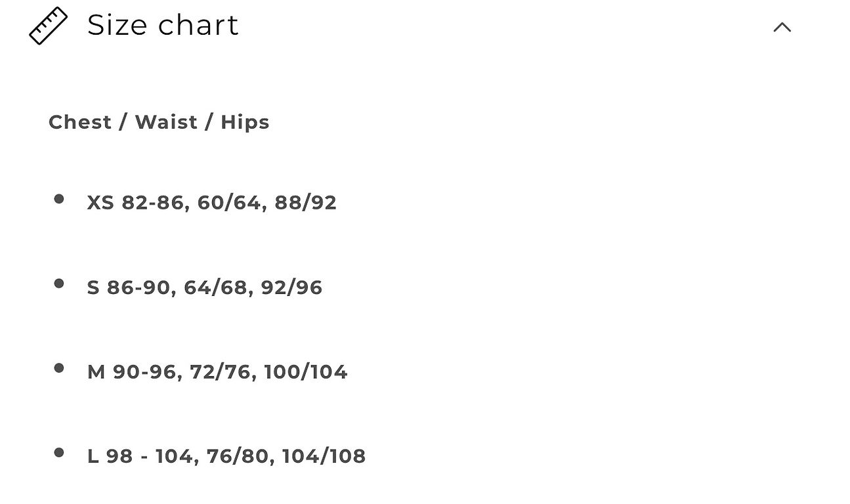Click the bullet point before L row
This screenshot has height=504, width=850.
59,452
